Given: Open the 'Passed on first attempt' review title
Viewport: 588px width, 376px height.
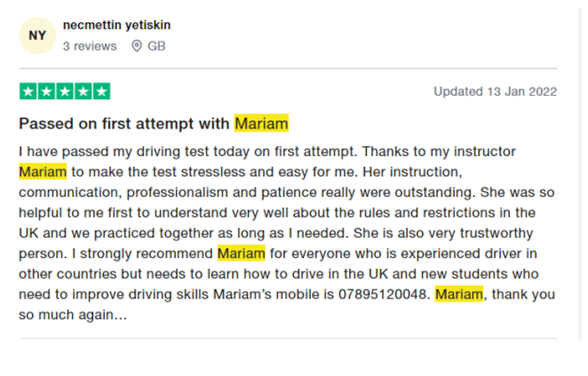Looking at the screenshot, I should [x=124, y=123].
